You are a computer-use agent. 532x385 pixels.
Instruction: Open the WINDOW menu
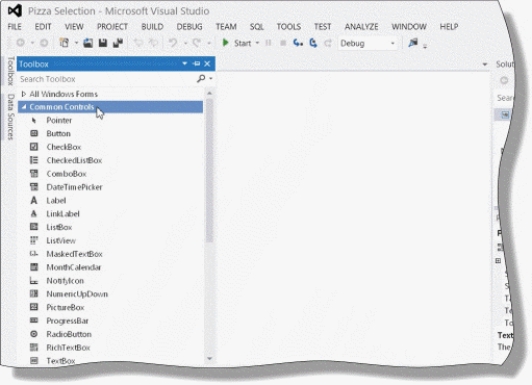[x=409, y=26]
